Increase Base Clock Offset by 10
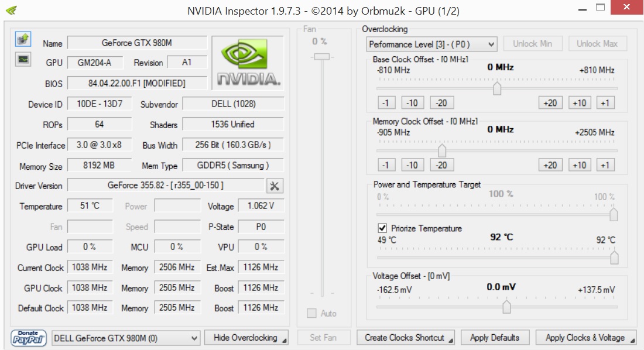 click(x=580, y=102)
